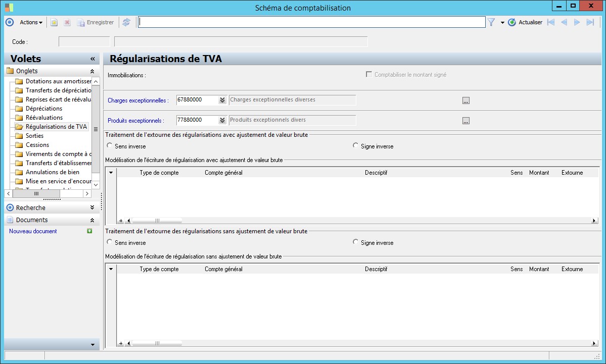
Task: Click the Charges exceptionnelles label link
Action: (x=138, y=100)
